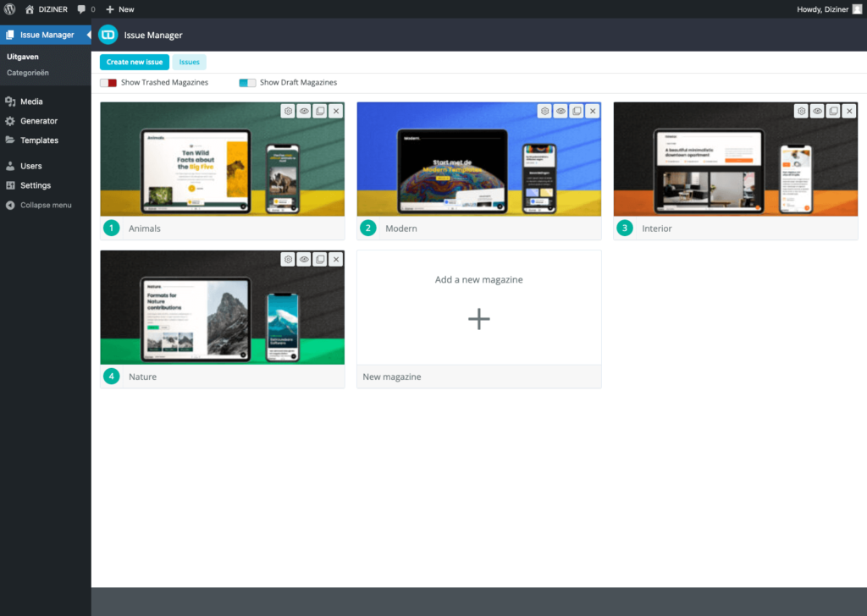This screenshot has height=616, width=867.
Task: Click the WordPress logo icon
Action: tap(10, 9)
